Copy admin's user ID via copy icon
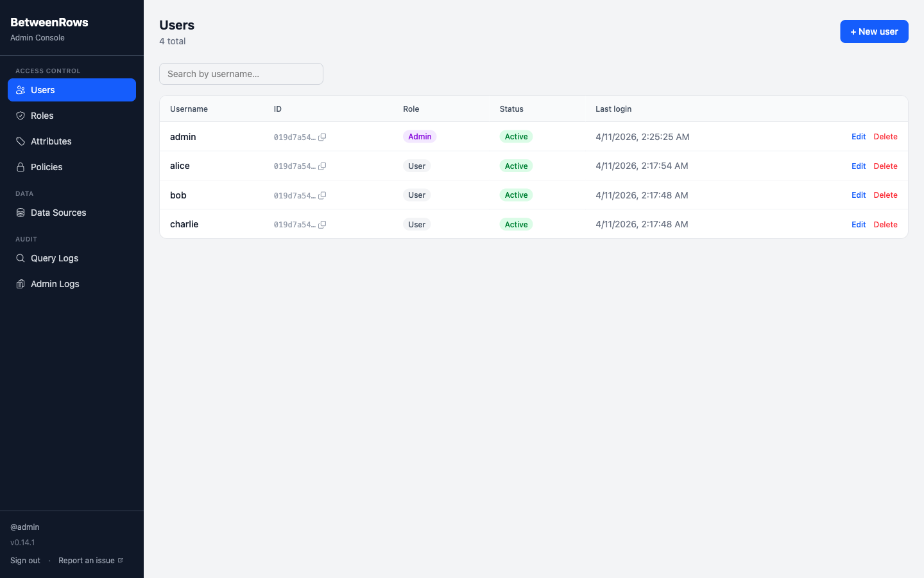This screenshot has height=578, width=924. pyautogui.click(x=322, y=137)
